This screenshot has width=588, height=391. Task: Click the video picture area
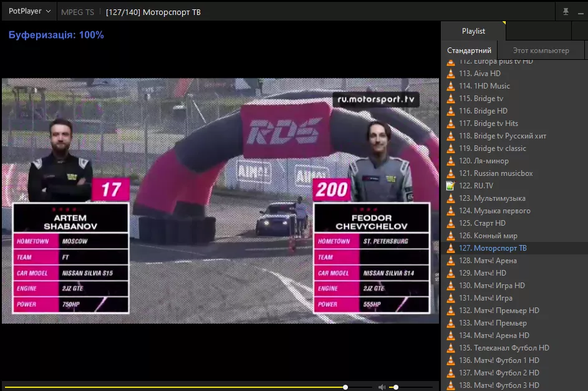click(x=220, y=201)
